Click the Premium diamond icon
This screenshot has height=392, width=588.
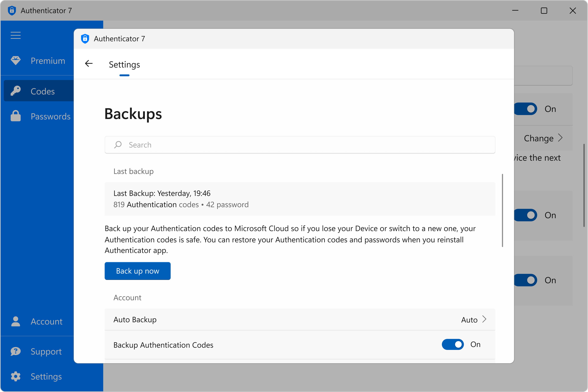click(x=15, y=60)
